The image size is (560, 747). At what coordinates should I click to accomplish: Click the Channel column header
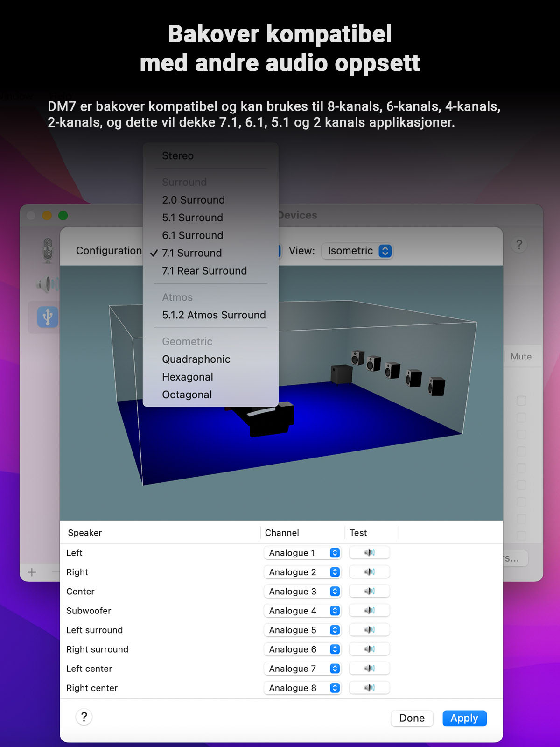click(x=282, y=533)
